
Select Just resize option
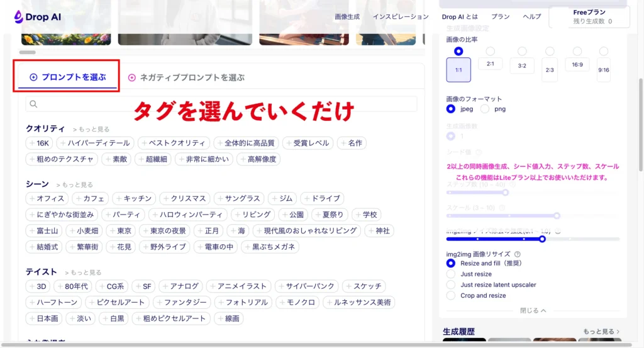coord(450,274)
